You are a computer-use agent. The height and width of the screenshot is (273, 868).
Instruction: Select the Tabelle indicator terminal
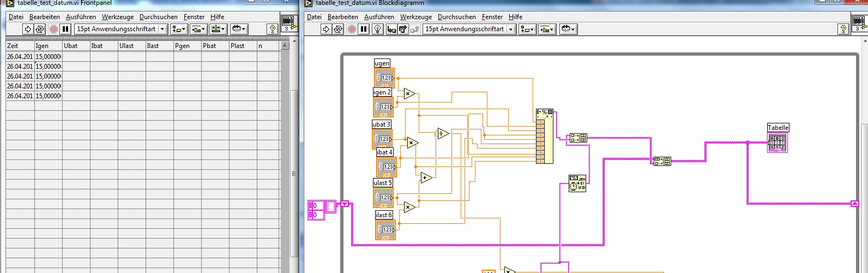(777, 143)
